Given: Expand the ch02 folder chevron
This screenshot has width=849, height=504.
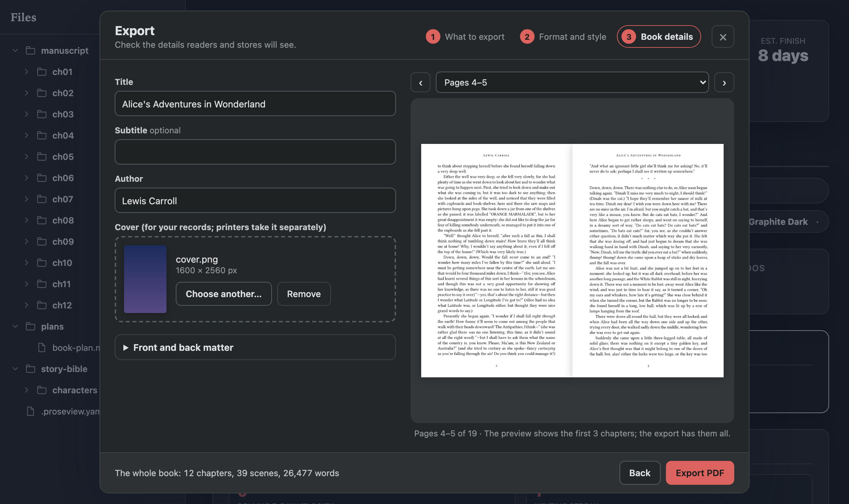Looking at the screenshot, I should point(27,93).
